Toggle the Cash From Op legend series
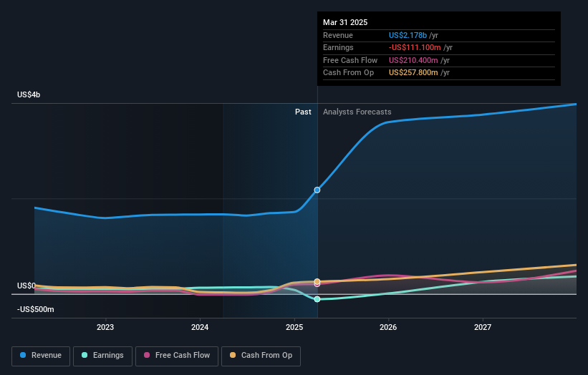Image resolution: width=588 pixels, height=375 pixels. [x=261, y=356]
